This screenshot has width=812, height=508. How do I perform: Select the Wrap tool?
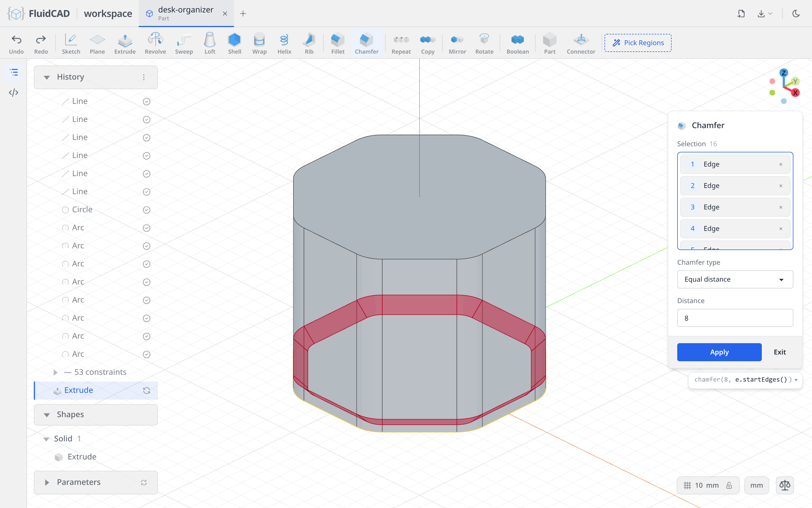(259, 43)
